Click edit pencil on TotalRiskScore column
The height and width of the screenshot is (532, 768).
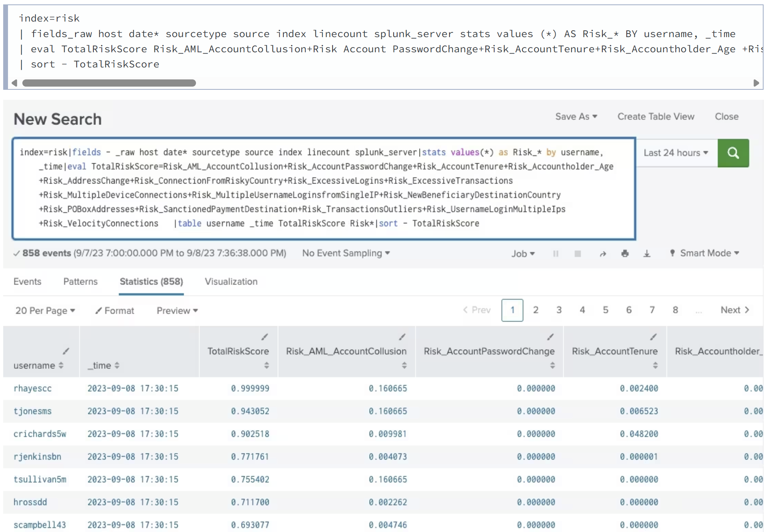point(264,337)
